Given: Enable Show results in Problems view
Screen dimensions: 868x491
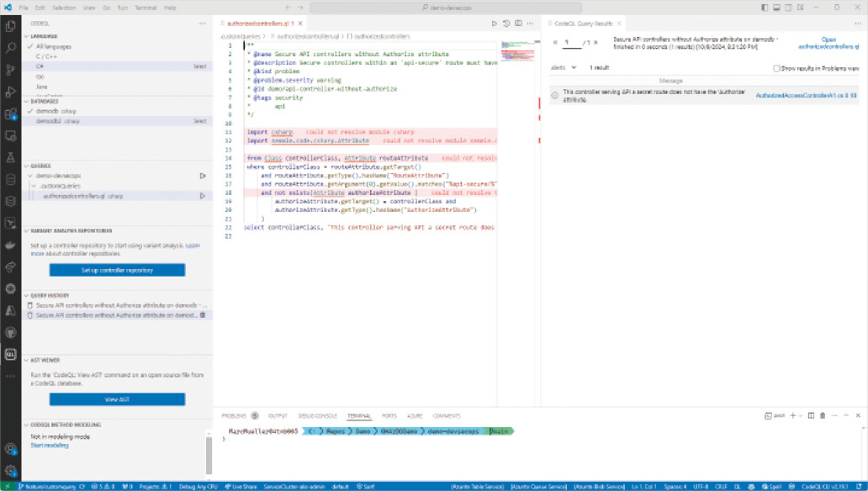Looking at the screenshot, I should click(x=776, y=68).
